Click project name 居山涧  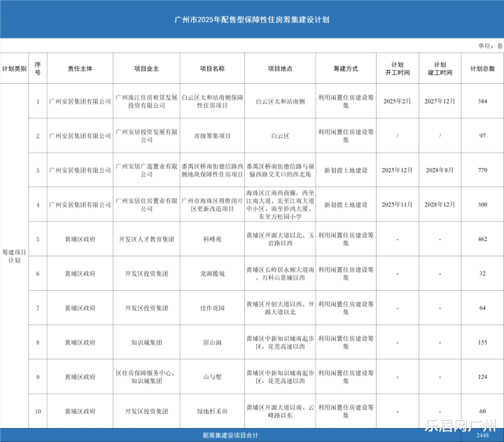click(212, 343)
